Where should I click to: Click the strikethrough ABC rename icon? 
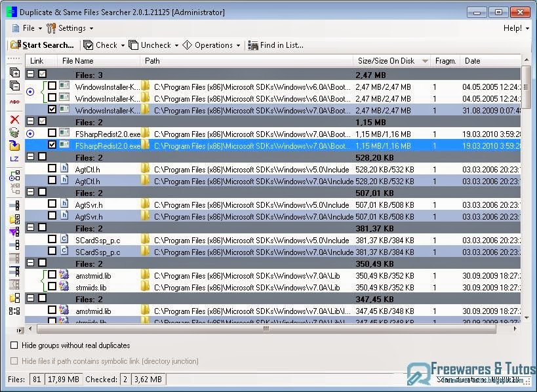point(14,102)
